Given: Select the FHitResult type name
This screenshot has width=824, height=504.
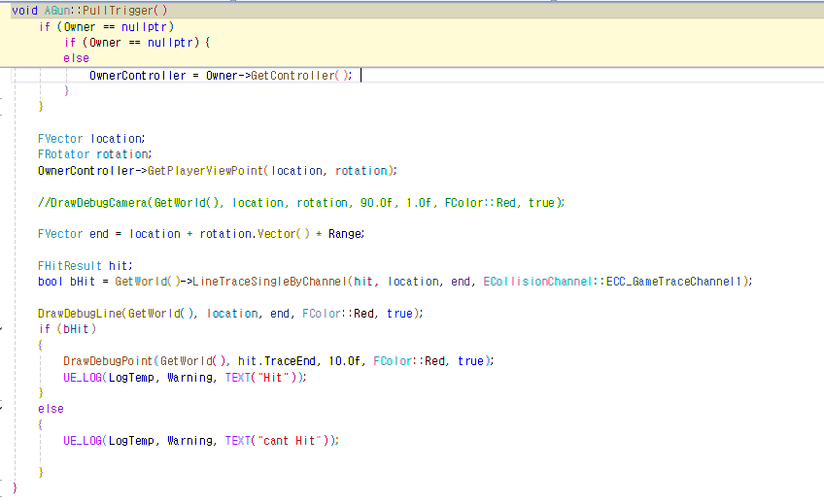Looking at the screenshot, I should pos(69,266).
